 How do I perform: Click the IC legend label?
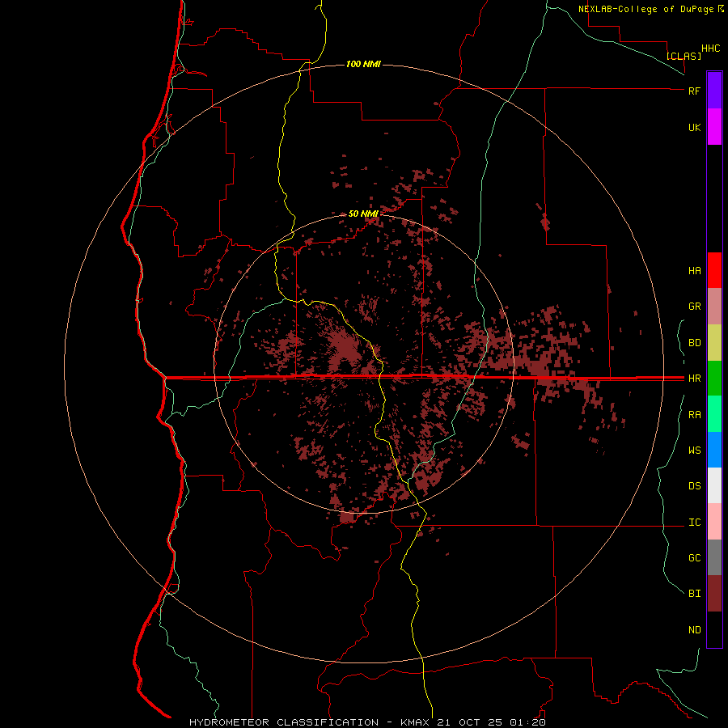tap(694, 523)
